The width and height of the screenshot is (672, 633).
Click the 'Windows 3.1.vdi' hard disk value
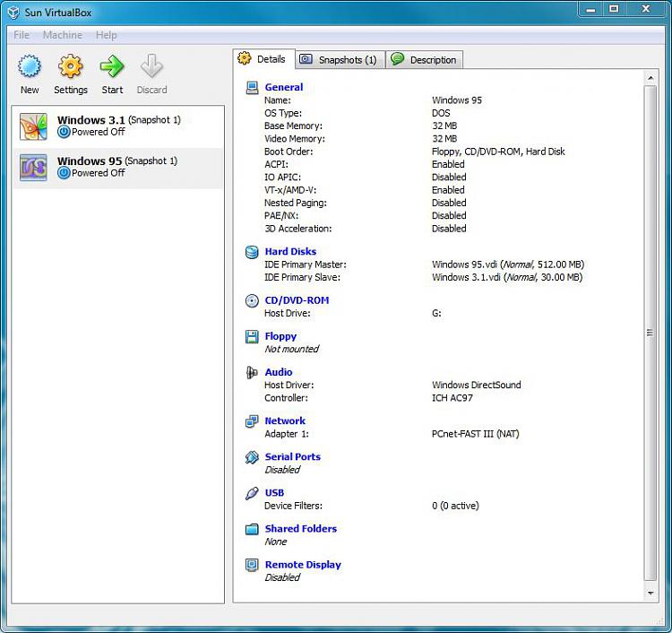[507, 277]
